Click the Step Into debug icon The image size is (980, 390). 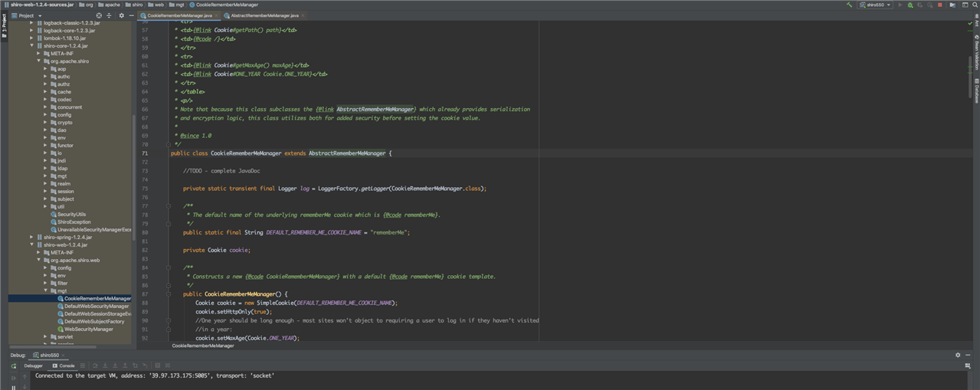(105, 366)
